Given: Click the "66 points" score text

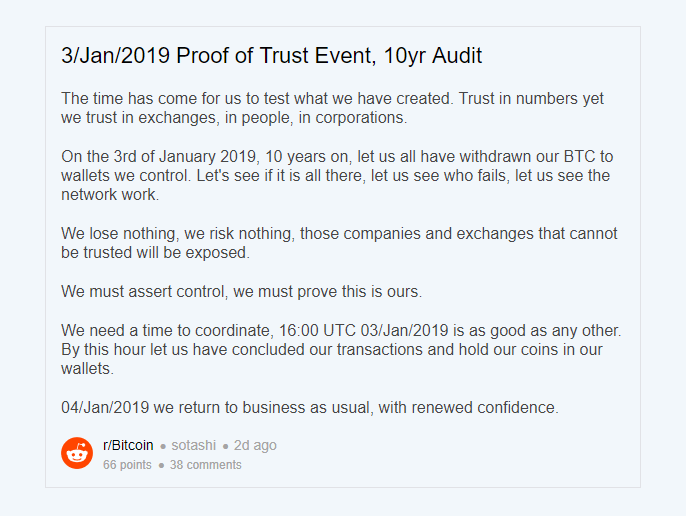Looking at the screenshot, I should tap(127, 464).
